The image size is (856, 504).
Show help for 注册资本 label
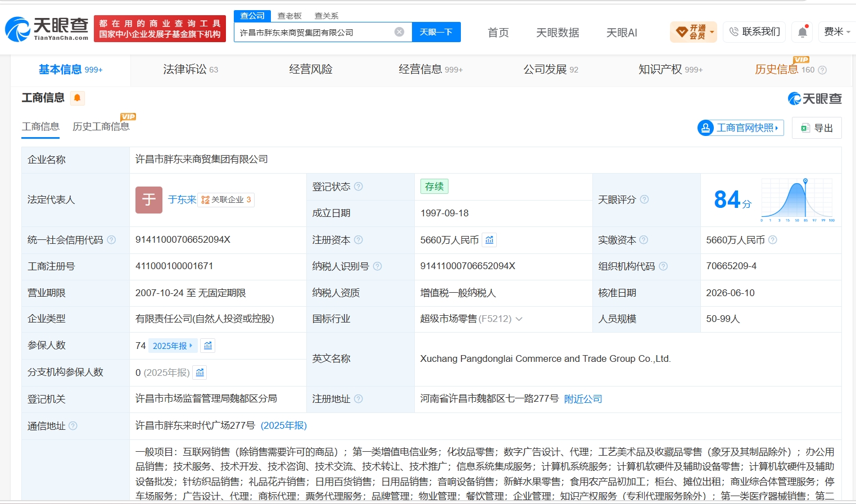(x=359, y=240)
